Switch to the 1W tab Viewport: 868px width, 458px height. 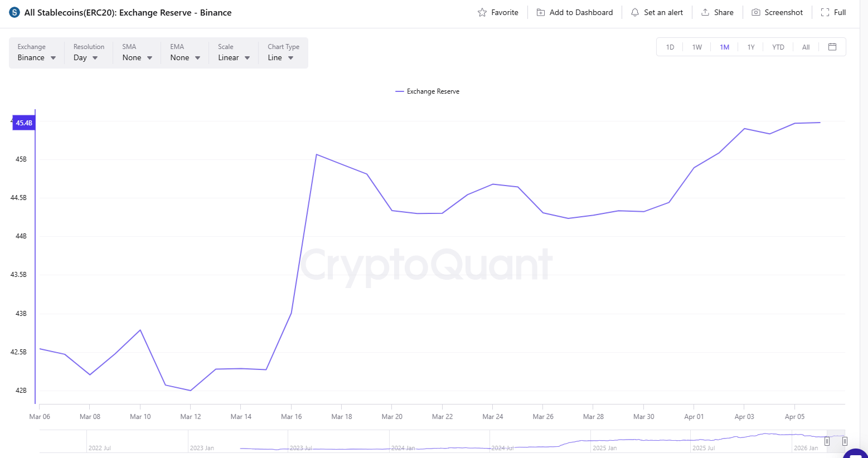click(x=697, y=47)
